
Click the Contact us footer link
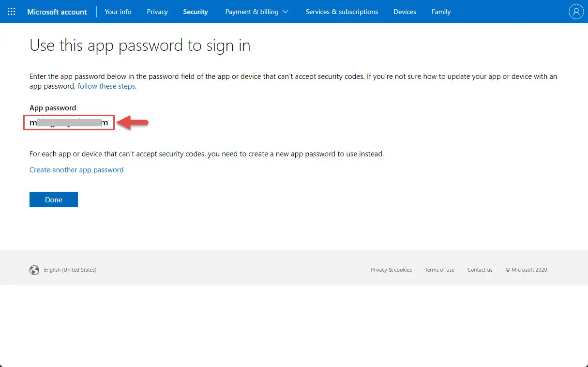tap(480, 270)
